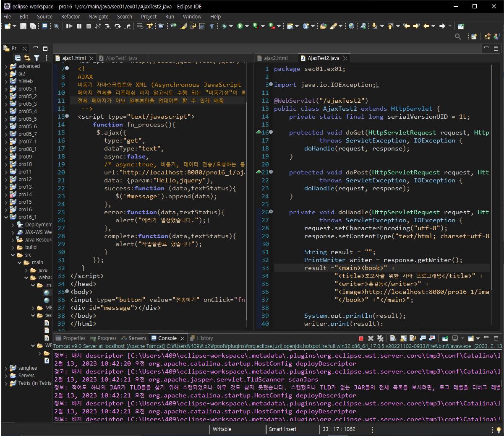This screenshot has height=436, width=504.
Task: Click the Step Return icon
Action: click(127, 26)
